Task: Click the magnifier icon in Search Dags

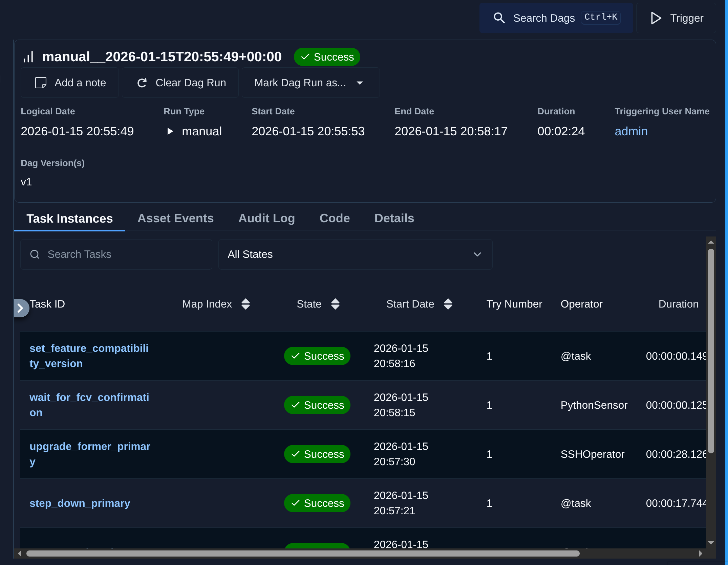Action: click(499, 18)
